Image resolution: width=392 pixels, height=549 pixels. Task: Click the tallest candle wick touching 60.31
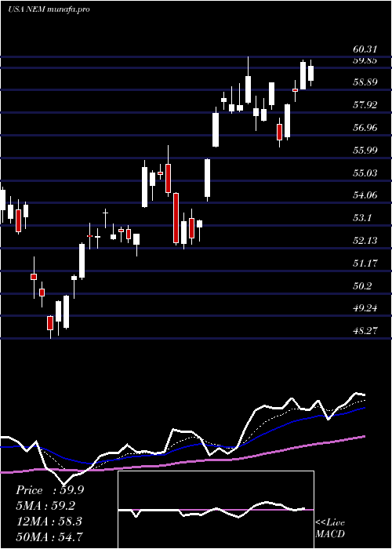click(x=249, y=80)
